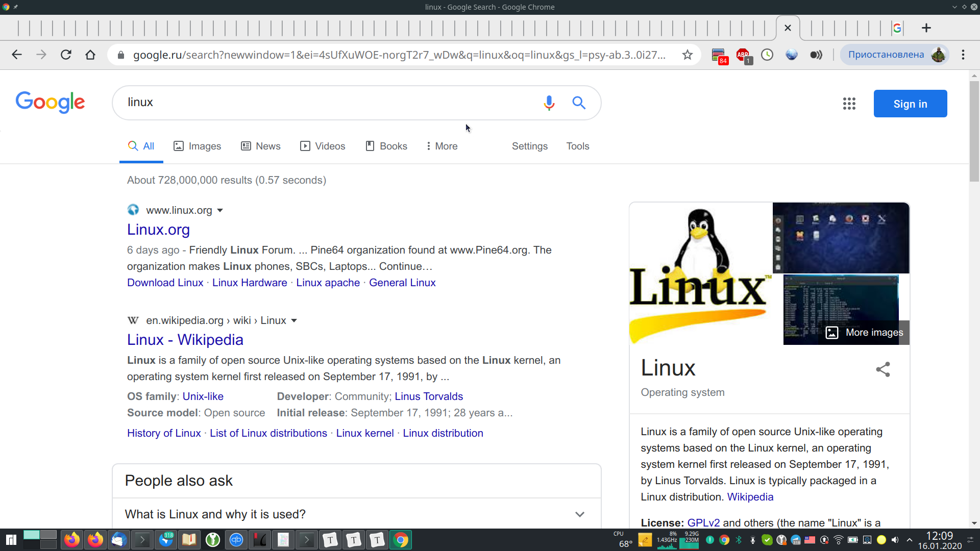Viewport: 980px width, 551px height.
Task: Click the Unix-like OS family link
Action: (203, 396)
